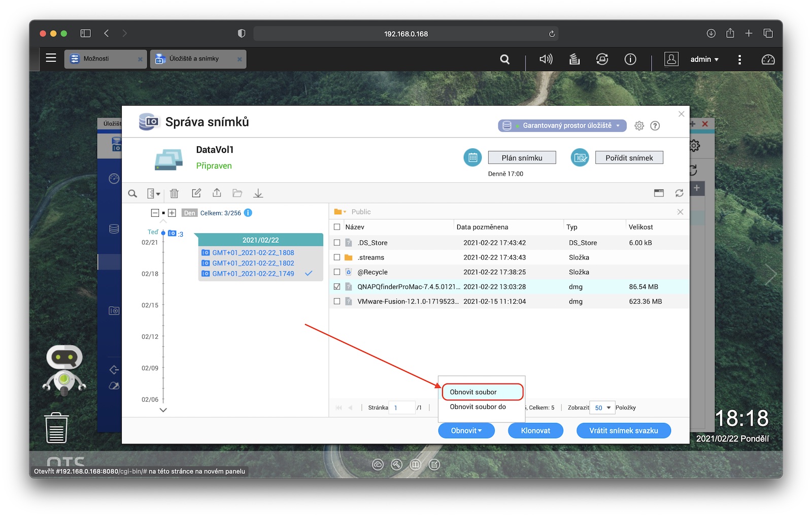Image resolution: width=812 pixels, height=517 pixels.
Task: Delete snapshot using trash icon
Action: (174, 193)
